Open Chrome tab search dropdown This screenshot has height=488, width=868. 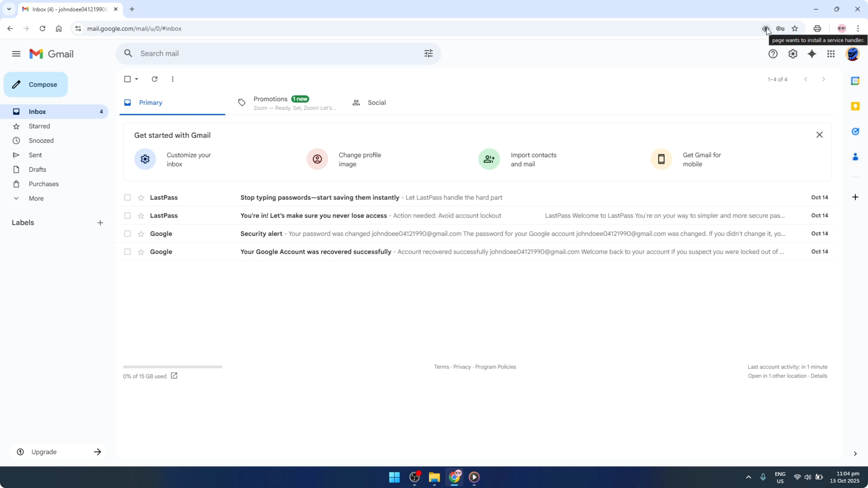pos(9,9)
